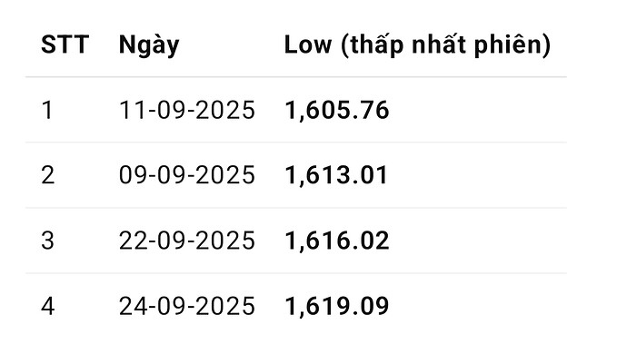
Task: Click the low value 1,616.02
Action: (336, 241)
